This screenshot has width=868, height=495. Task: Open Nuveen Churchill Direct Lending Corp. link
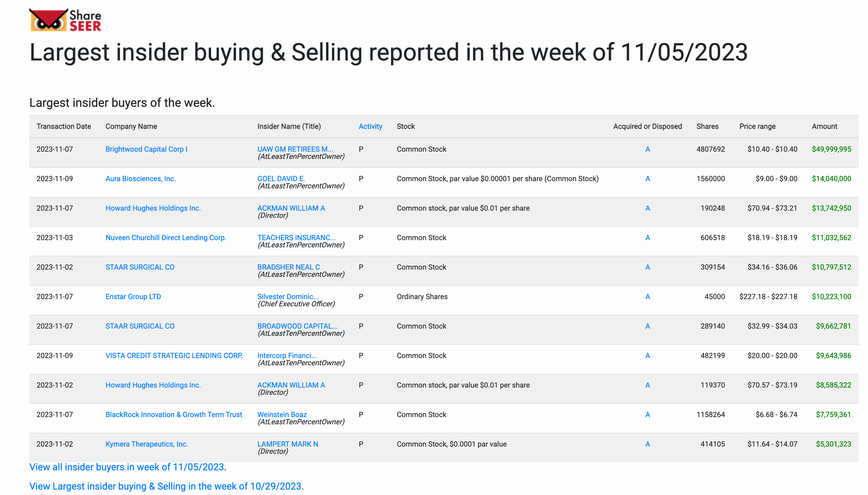point(166,238)
